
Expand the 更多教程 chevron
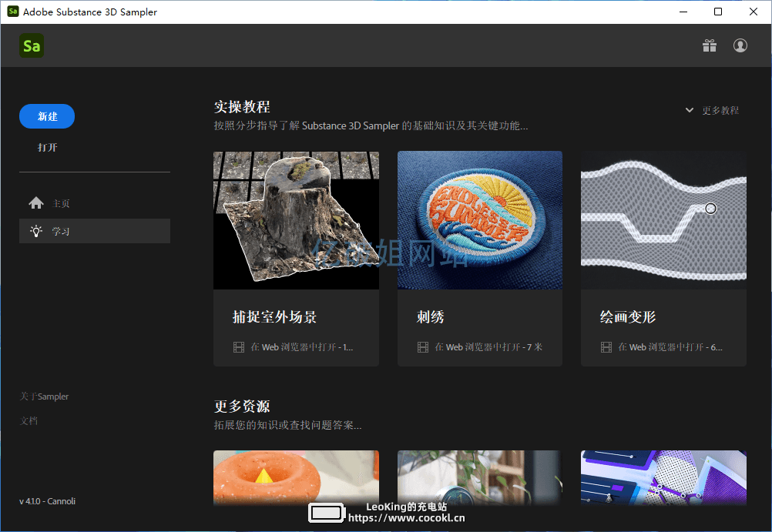coord(690,110)
